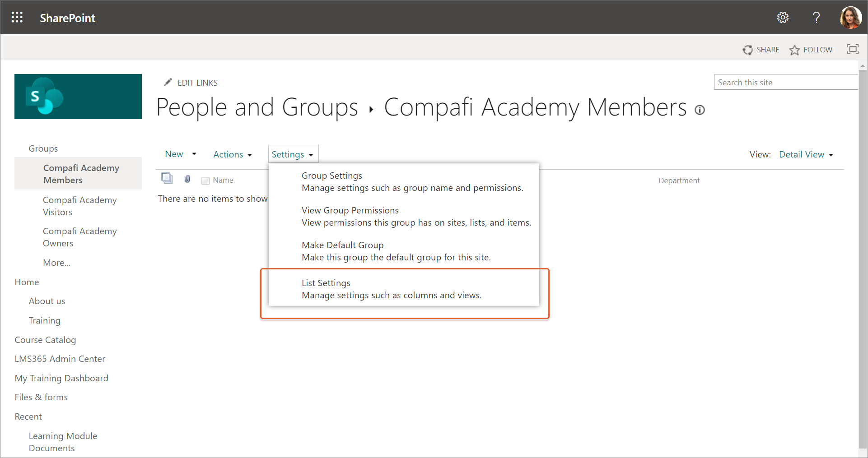Image resolution: width=868 pixels, height=458 pixels.
Task: Click the Search this site box
Action: [x=785, y=83]
